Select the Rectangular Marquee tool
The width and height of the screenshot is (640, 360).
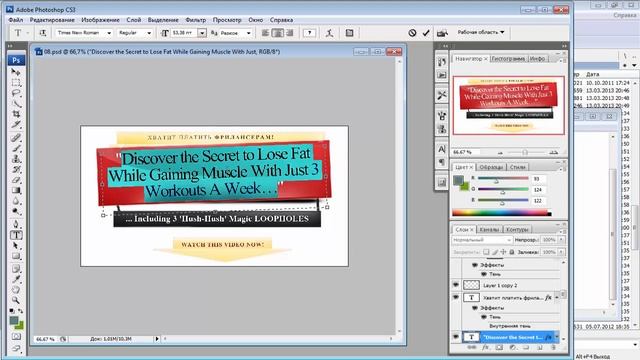click(16, 83)
